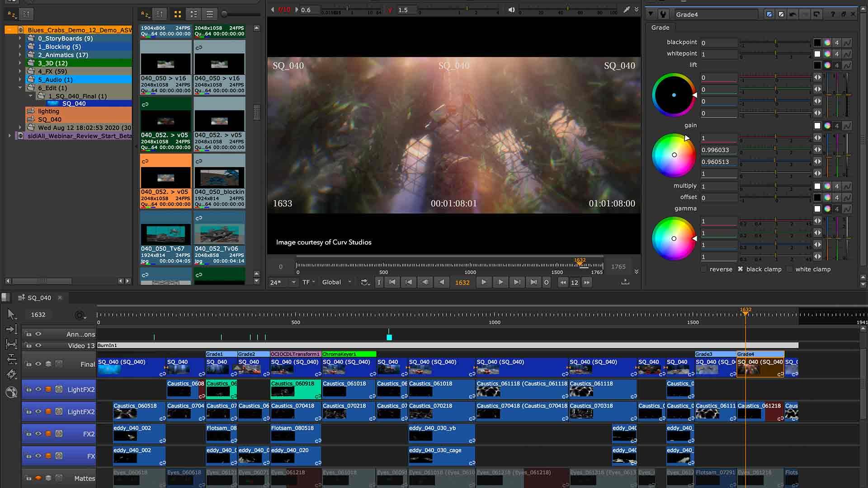Image resolution: width=868 pixels, height=488 pixels.
Task: Switch to the Grade tab in the properties panel
Action: (660, 28)
